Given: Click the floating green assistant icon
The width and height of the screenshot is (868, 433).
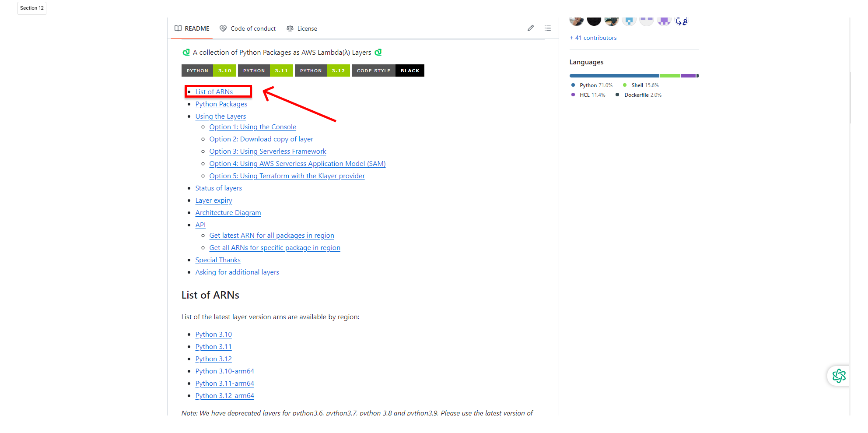Looking at the screenshot, I should pyautogui.click(x=839, y=376).
